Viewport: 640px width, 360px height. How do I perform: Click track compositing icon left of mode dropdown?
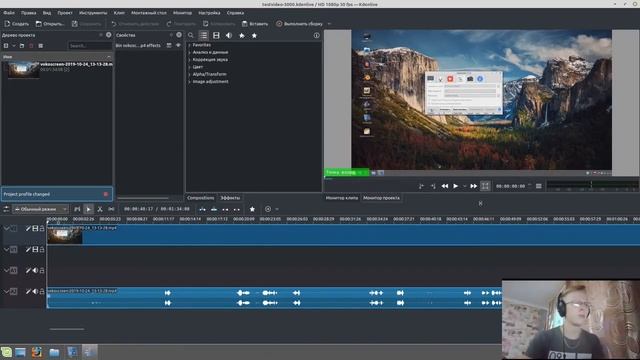pos(6,209)
